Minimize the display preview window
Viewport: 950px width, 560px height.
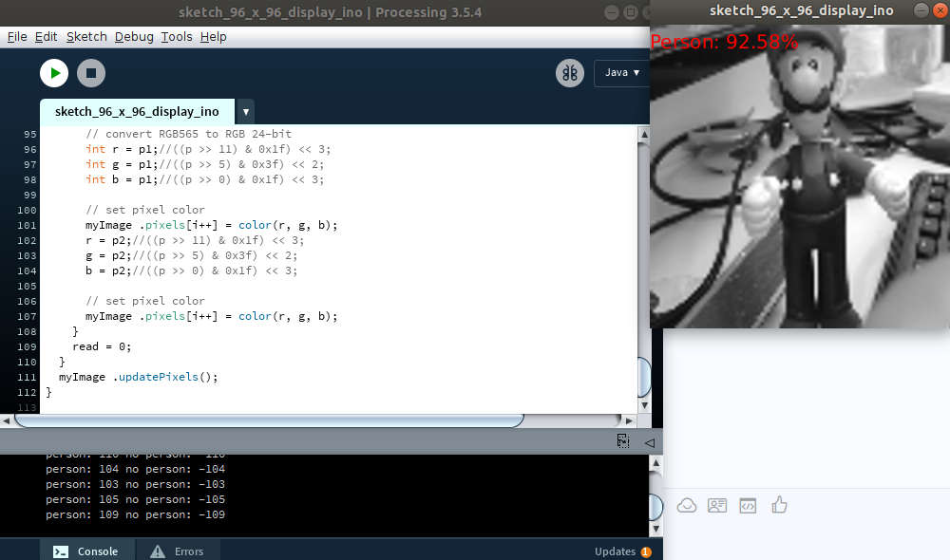[x=921, y=10]
